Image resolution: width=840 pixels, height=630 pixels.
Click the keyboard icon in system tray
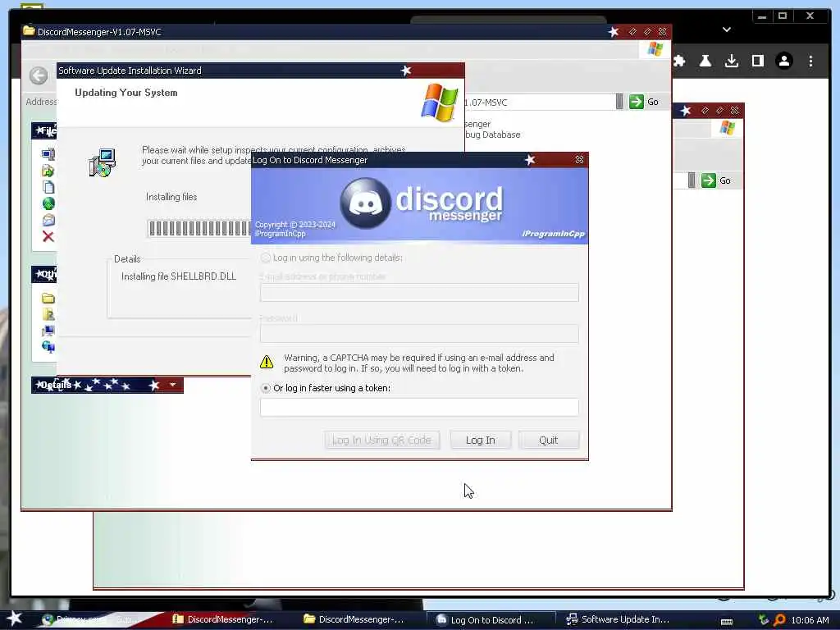coord(727,621)
